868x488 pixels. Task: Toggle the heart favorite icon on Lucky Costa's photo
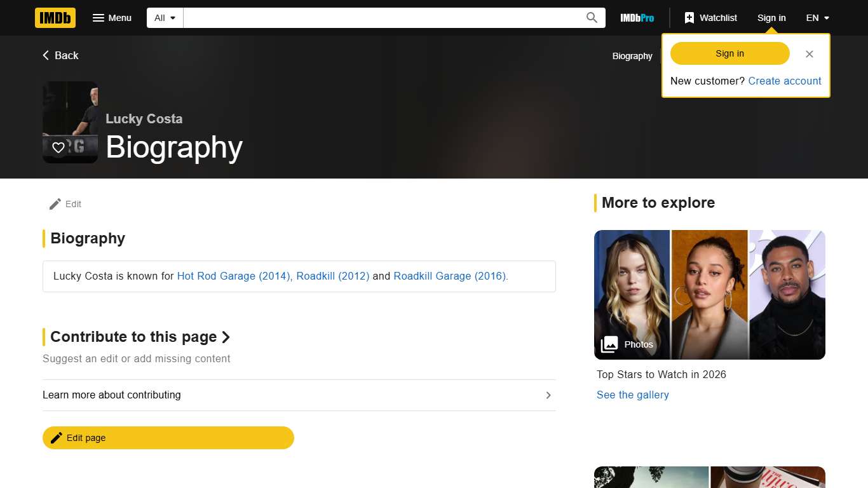pos(59,147)
